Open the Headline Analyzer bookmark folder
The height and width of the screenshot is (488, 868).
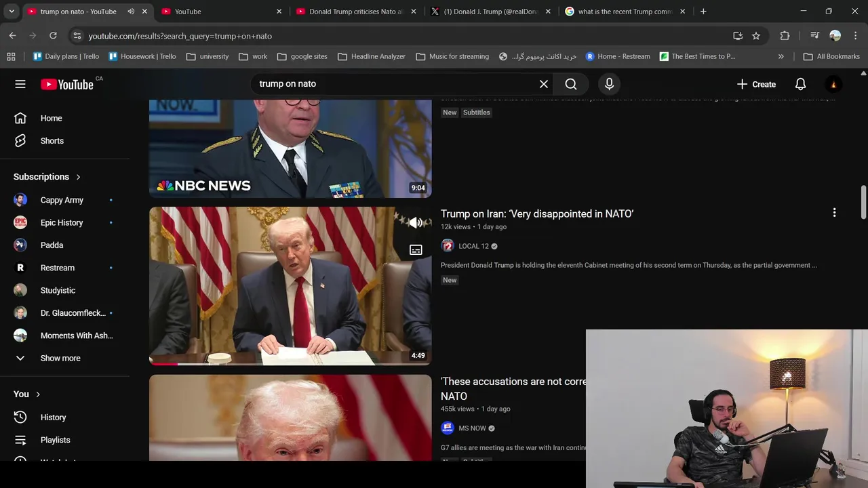coord(372,56)
